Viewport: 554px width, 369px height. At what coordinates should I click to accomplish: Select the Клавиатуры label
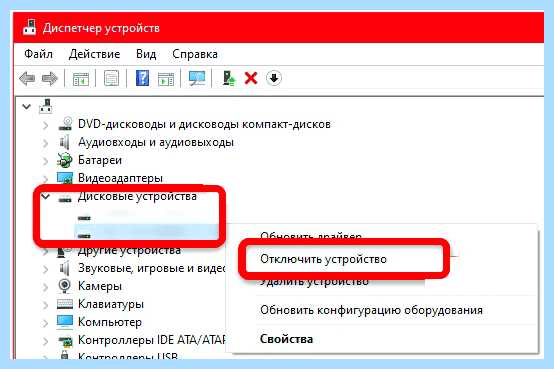pyautogui.click(x=111, y=304)
